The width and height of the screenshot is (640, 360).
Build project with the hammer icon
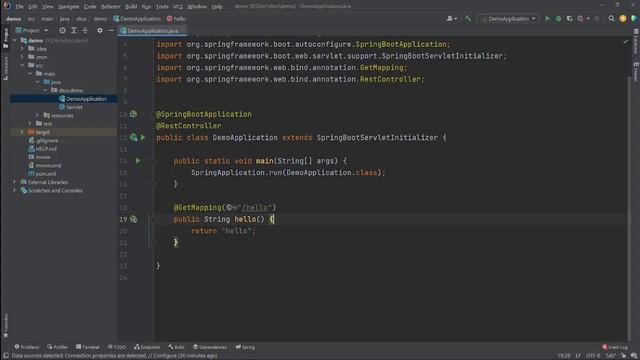pyautogui.click(x=468, y=19)
